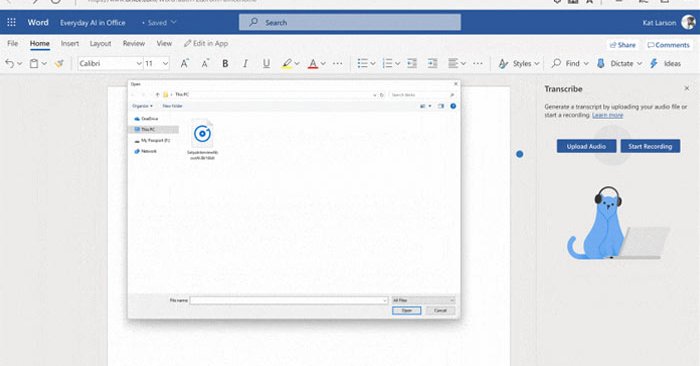Toggle italic formatting
The height and width of the screenshot is (366, 700).
245,64
